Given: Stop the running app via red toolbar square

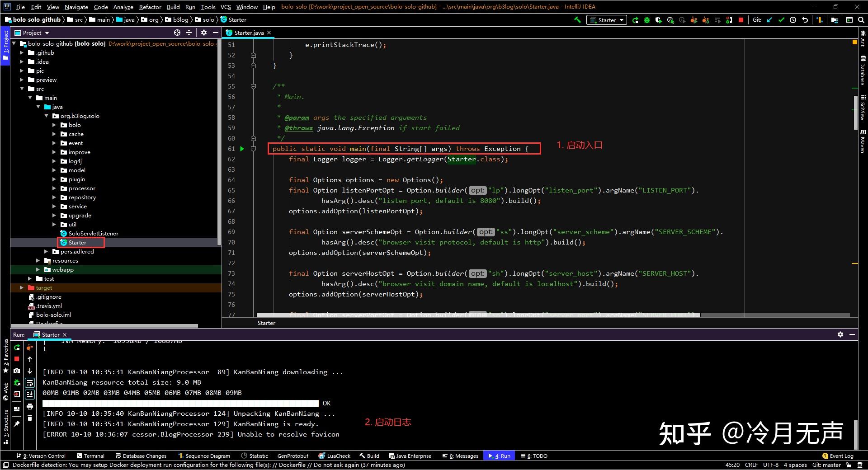Looking at the screenshot, I should [741, 20].
